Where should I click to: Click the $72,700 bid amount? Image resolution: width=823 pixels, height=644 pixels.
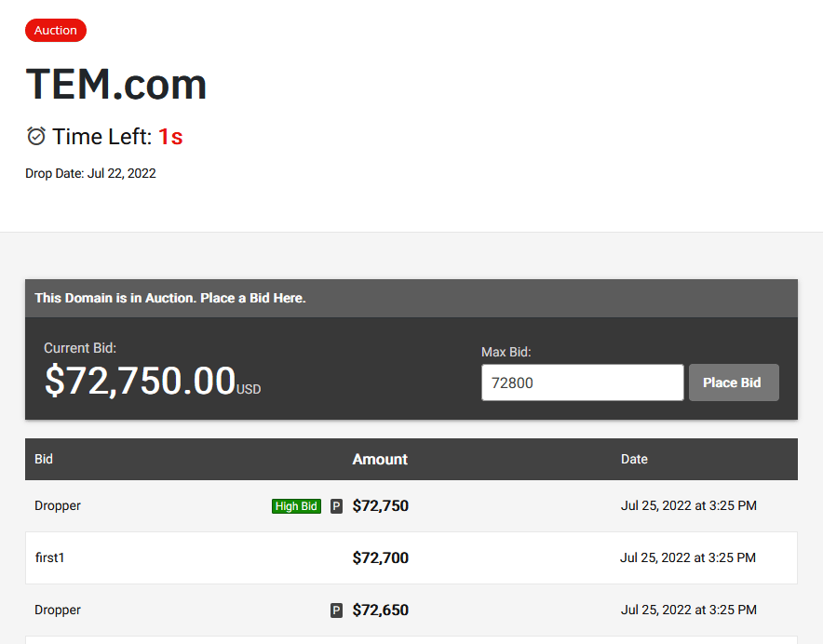point(381,558)
